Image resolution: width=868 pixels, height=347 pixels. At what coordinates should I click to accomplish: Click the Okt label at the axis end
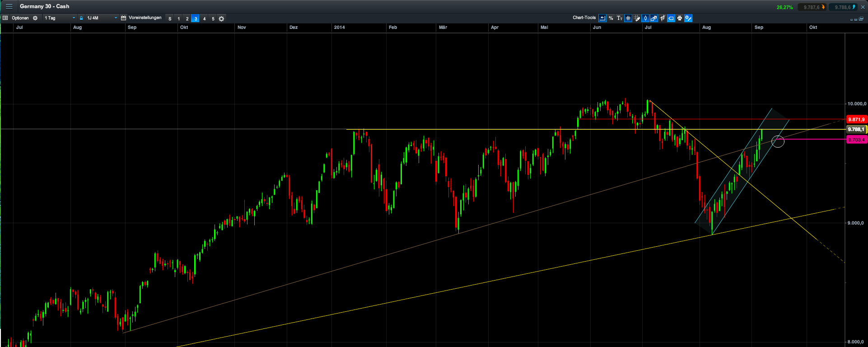coord(813,27)
